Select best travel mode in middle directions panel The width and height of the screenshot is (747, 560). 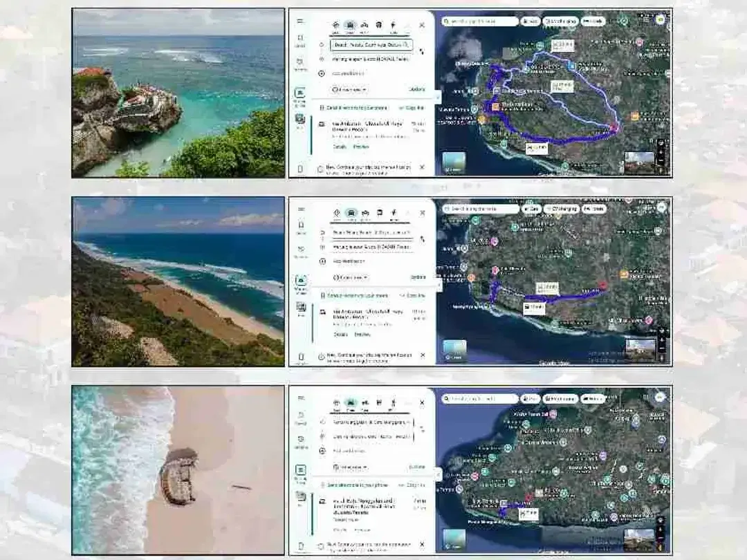pyautogui.click(x=337, y=214)
